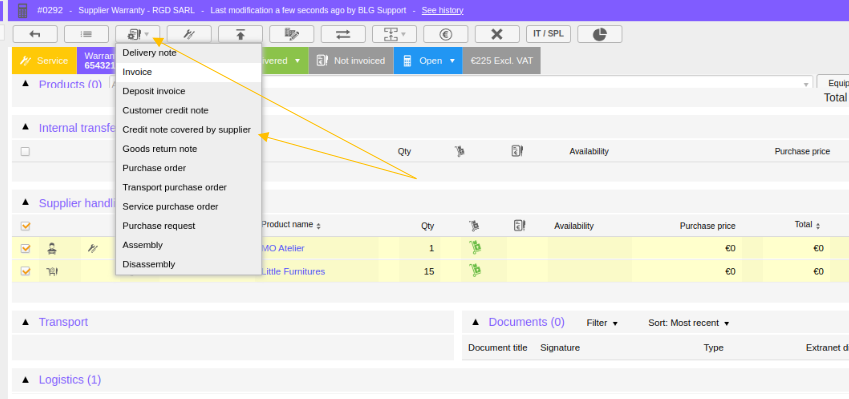Open the split toolbar dropdown button
Viewport: 849px width, 399px height.
[394, 34]
